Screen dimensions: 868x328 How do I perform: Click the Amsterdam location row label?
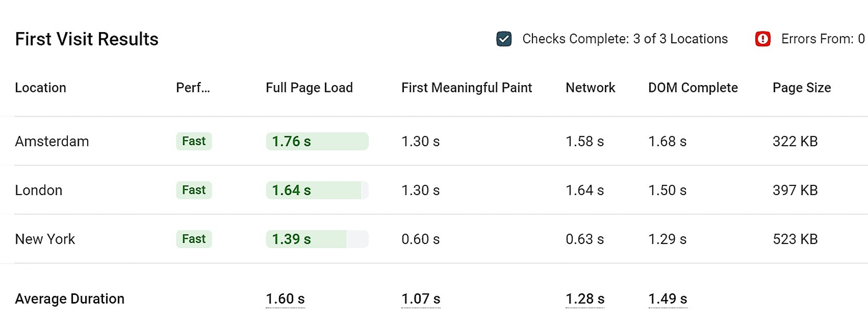(52, 141)
